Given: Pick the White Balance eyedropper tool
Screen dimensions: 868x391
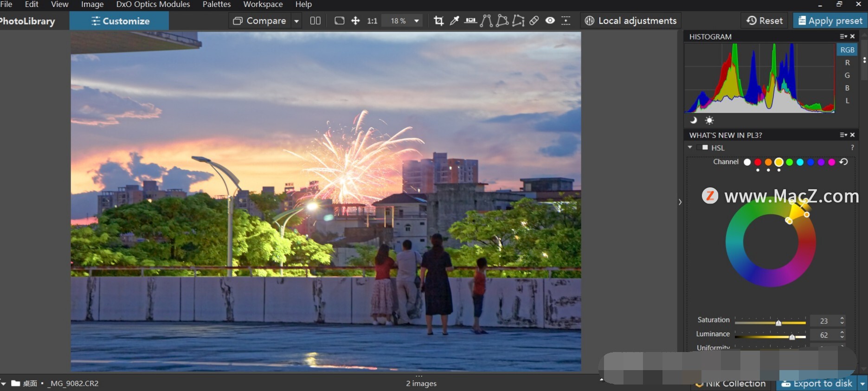Looking at the screenshot, I should [455, 21].
